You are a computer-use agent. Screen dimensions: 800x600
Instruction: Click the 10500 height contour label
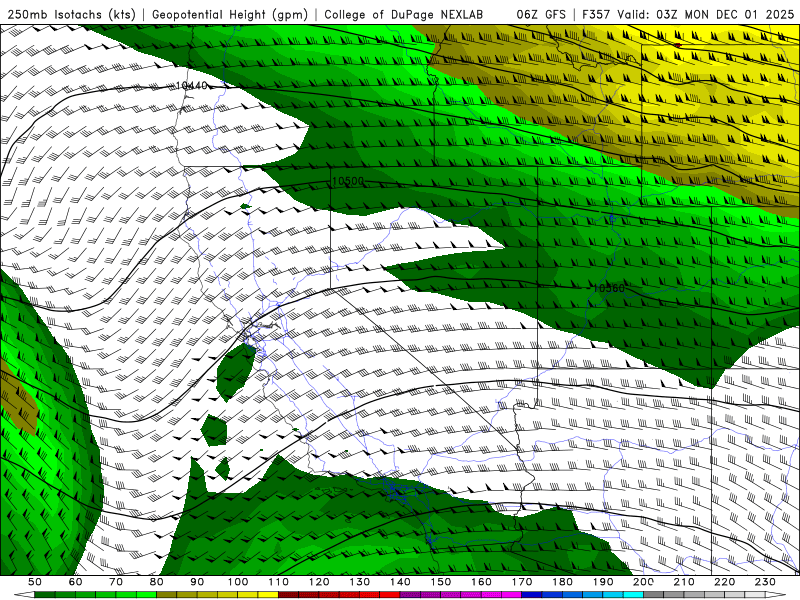(348, 181)
